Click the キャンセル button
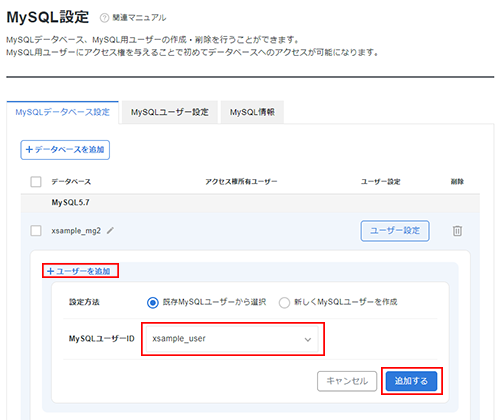 tap(347, 381)
